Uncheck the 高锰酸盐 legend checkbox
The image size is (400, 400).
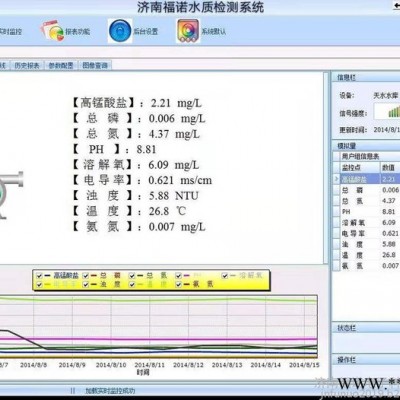[x=39, y=276]
